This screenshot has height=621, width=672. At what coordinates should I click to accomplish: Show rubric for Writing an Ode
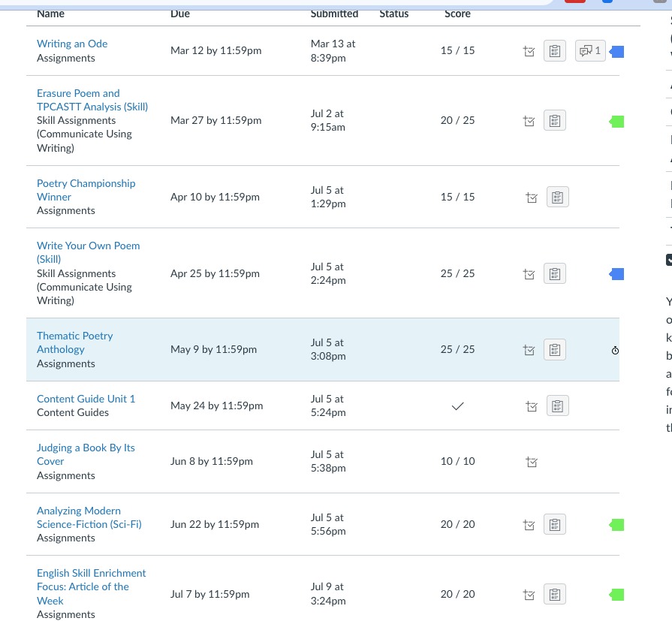(x=554, y=51)
